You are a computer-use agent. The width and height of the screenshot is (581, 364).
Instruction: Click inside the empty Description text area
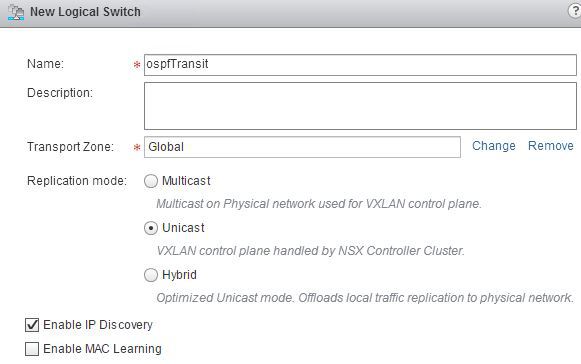[360, 106]
